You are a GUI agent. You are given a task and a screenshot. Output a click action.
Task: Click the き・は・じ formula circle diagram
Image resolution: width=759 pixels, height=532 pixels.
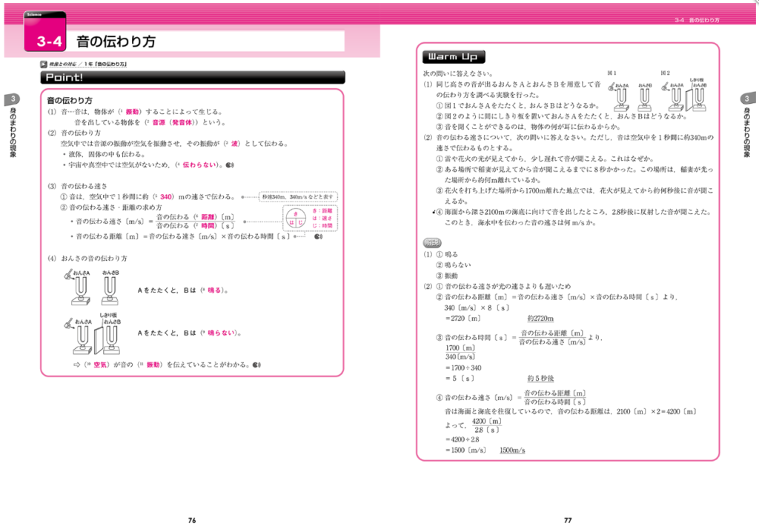[296, 219]
